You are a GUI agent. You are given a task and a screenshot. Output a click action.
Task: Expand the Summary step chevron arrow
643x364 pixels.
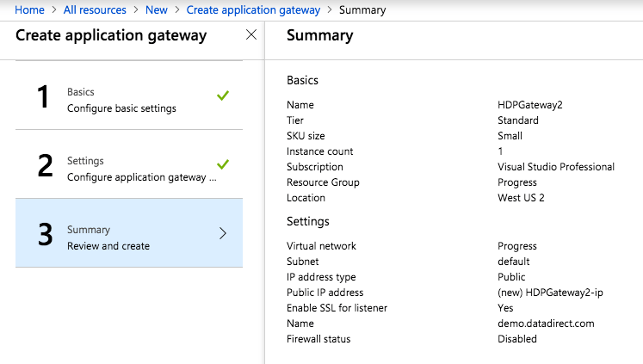pyautogui.click(x=223, y=233)
